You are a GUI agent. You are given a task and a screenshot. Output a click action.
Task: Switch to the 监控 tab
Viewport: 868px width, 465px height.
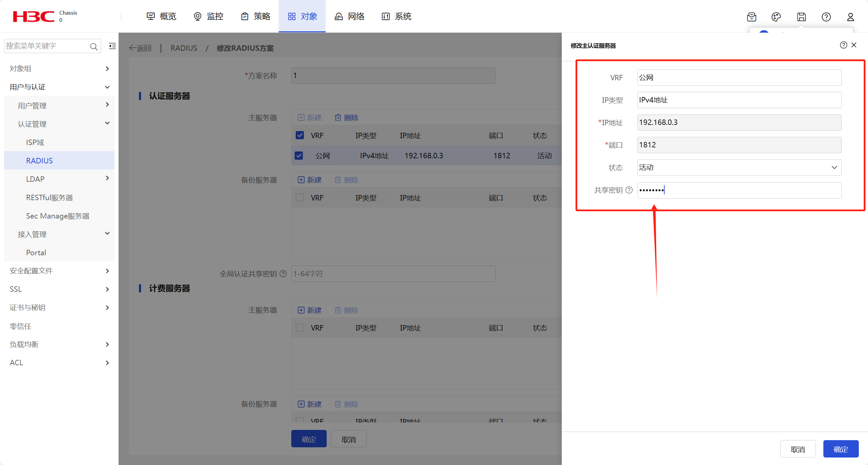(x=208, y=16)
